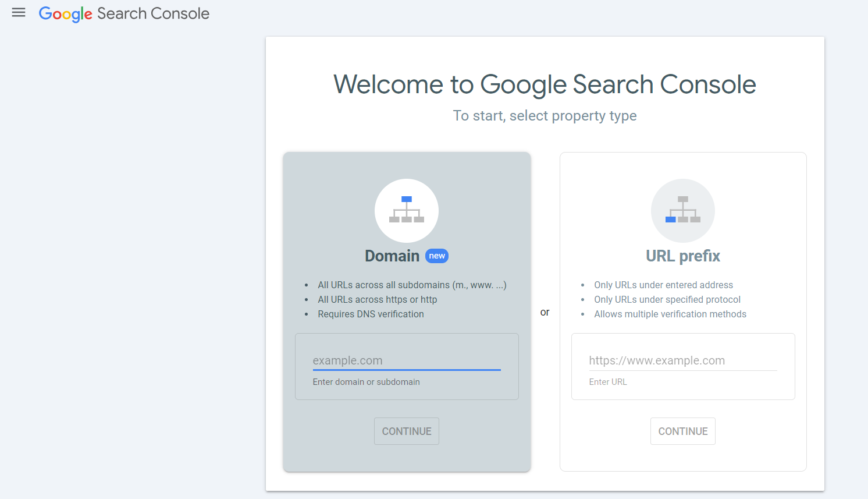Click 'Allows multiple verification methods' bullet
This screenshot has width=868, height=499.
(x=670, y=314)
